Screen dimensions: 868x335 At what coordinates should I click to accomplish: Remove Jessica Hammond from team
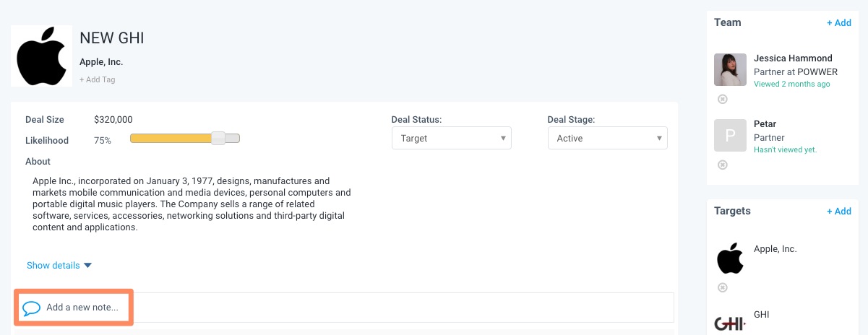pos(722,99)
